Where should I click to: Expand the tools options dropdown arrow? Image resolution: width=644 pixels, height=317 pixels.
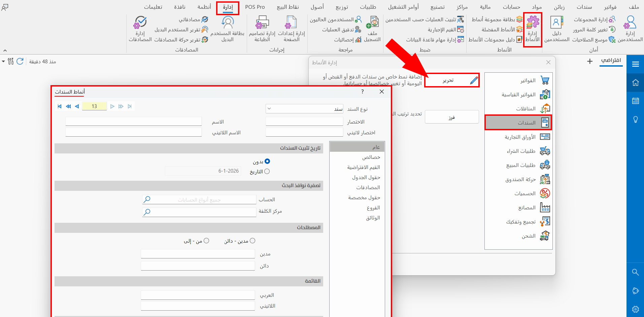tap(3, 61)
